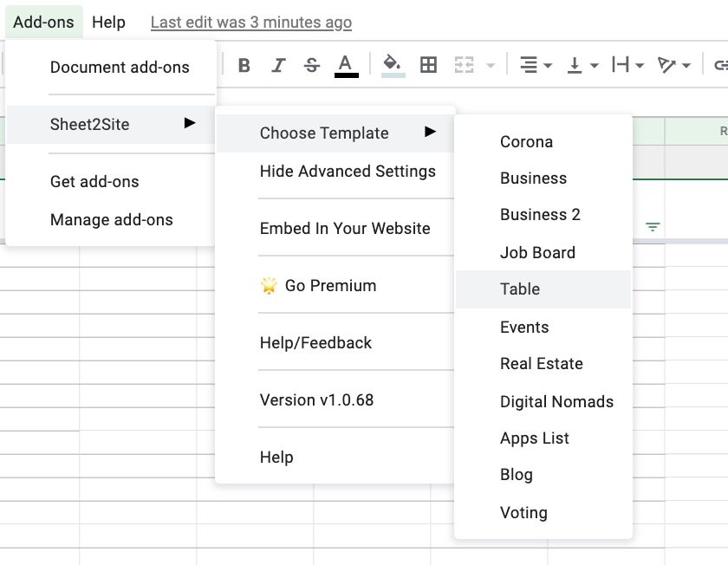Toggle strikethrough formatting
728x565 pixels.
click(x=312, y=66)
